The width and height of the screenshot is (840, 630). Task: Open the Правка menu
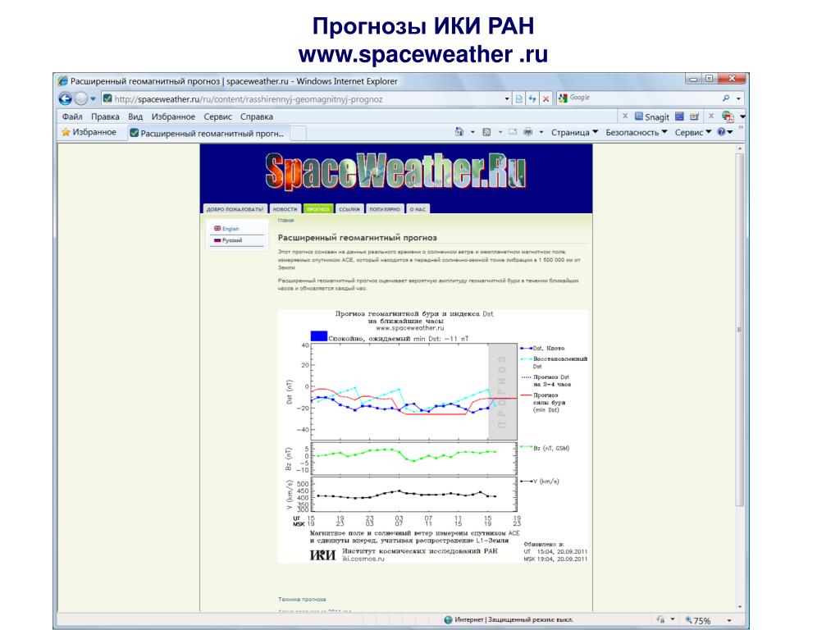pyautogui.click(x=105, y=116)
